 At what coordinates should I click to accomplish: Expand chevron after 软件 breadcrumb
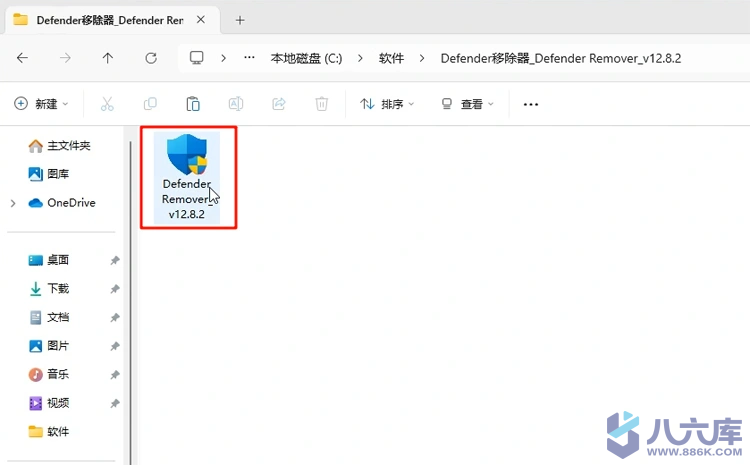(x=422, y=58)
